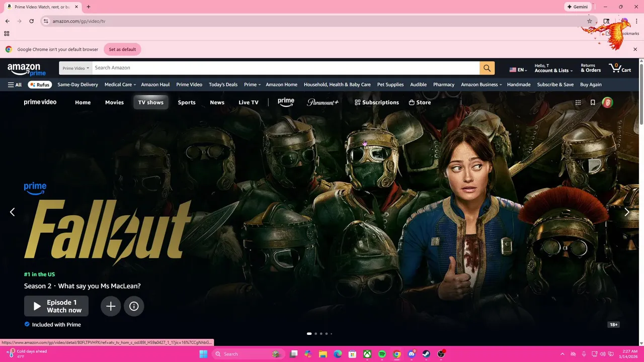This screenshot has width=644, height=362.
Task: Click the Chrome address bar URL
Action: pyautogui.click(x=79, y=21)
